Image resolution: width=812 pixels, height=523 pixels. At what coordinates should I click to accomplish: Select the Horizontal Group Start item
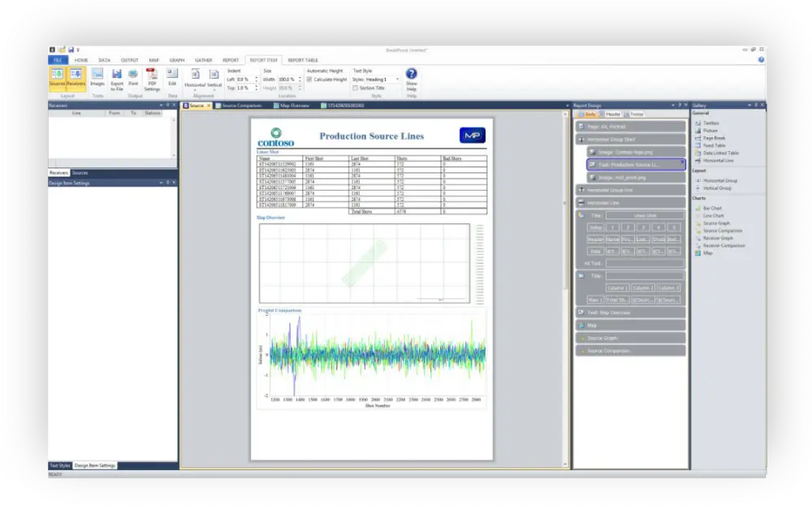(x=631, y=140)
